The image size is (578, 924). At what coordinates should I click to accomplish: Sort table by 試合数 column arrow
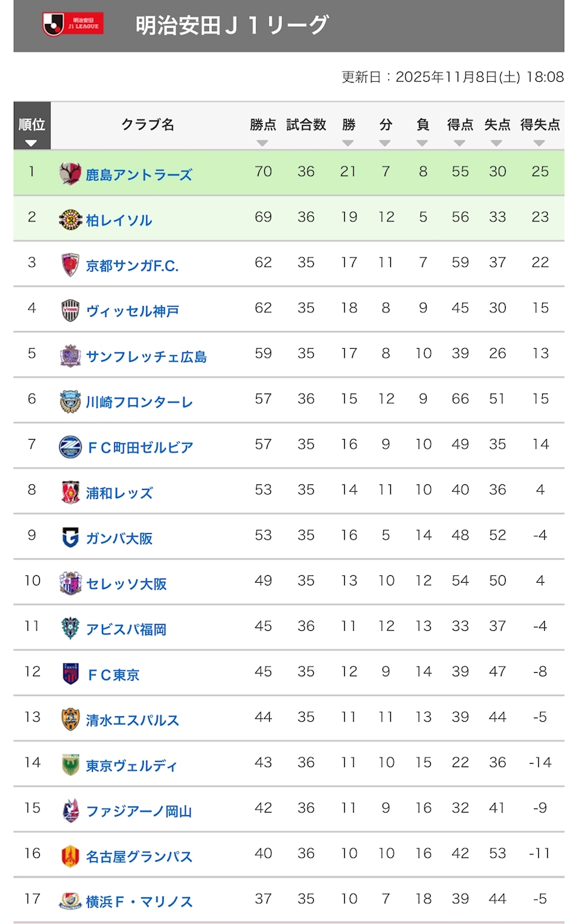click(x=305, y=143)
